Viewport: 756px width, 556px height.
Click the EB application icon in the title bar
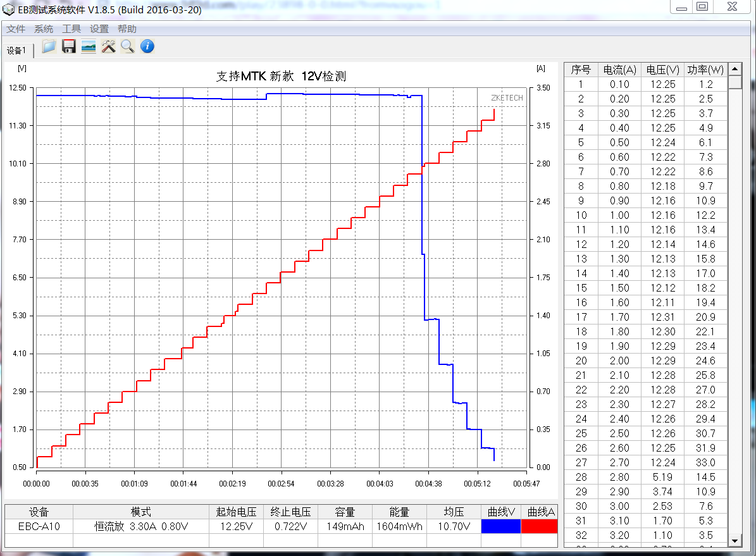coord(7,7)
